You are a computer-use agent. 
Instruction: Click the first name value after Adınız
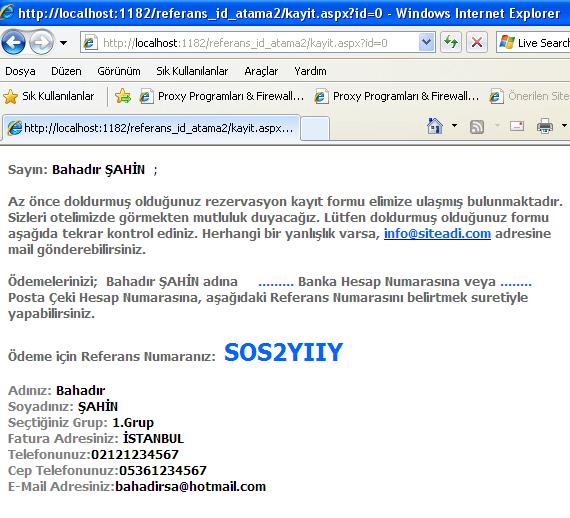click(x=81, y=390)
